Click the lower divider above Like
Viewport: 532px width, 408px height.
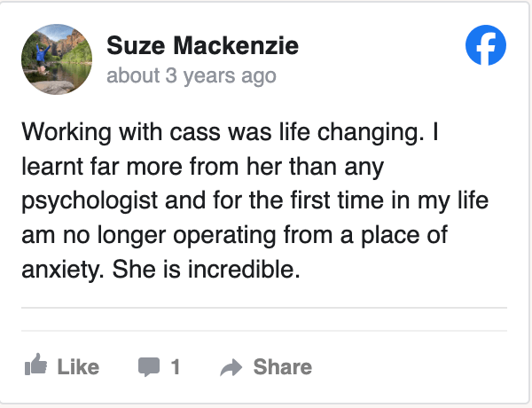264,331
